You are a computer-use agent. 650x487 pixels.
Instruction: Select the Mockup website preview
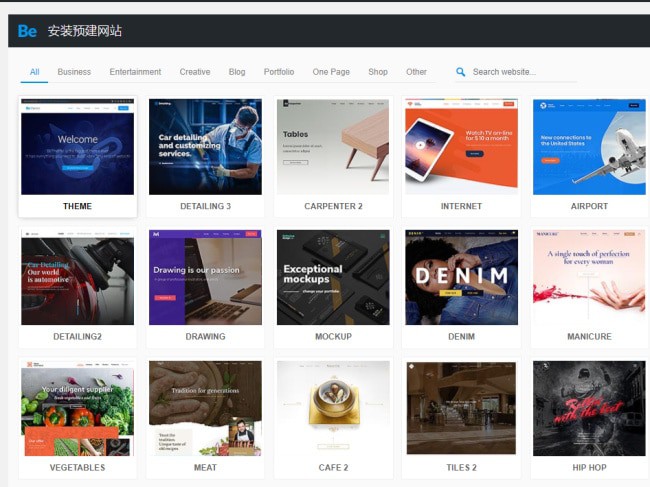click(x=333, y=277)
